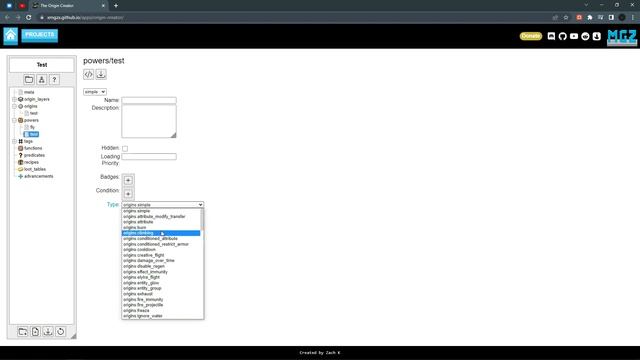Open the simple mode dropdown
The image size is (640, 360).
tap(95, 92)
